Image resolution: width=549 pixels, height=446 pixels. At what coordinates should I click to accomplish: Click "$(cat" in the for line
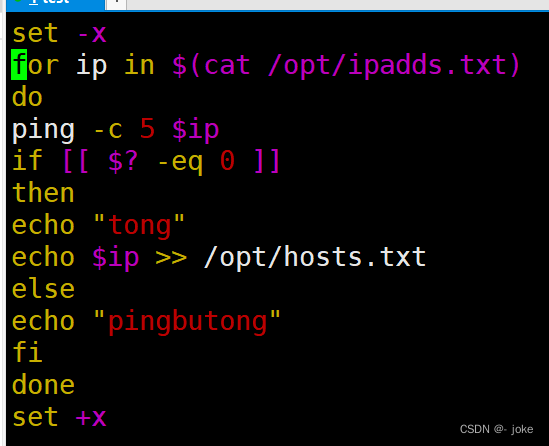tap(211, 65)
